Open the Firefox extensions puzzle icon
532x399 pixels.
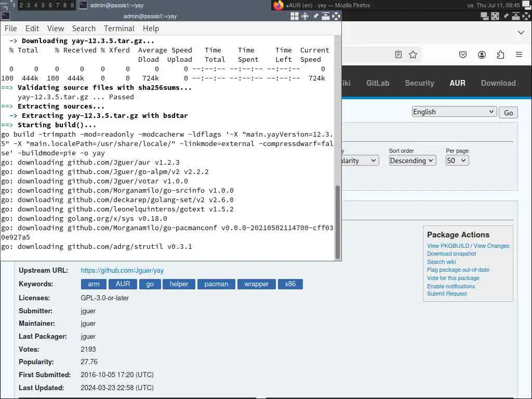[500, 55]
